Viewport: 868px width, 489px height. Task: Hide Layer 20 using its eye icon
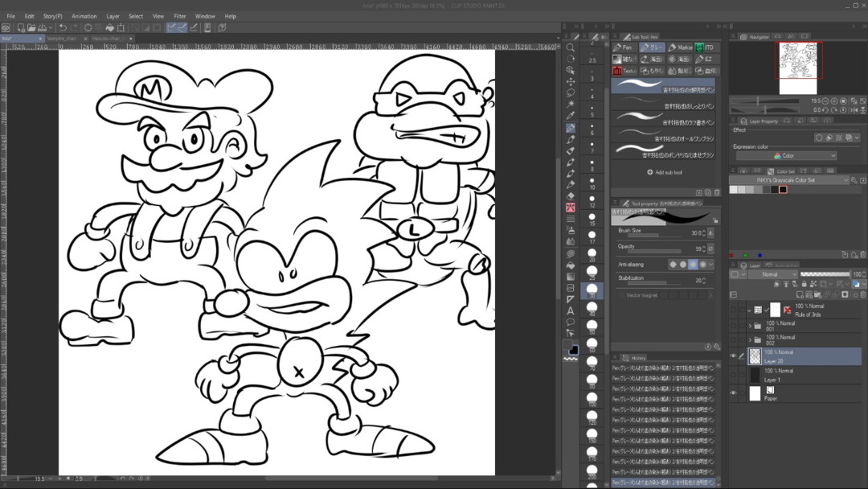click(x=733, y=355)
